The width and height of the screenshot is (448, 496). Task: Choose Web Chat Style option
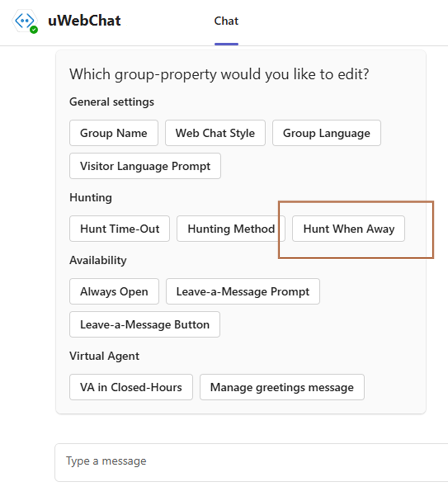click(x=215, y=133)
